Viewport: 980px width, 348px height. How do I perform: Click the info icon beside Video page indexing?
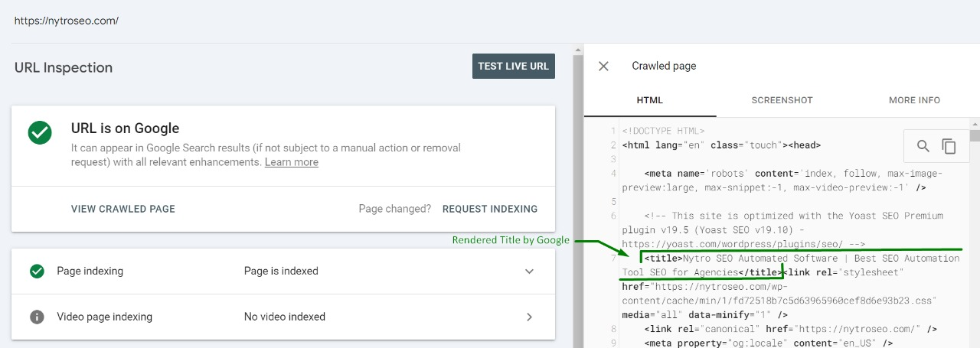click(37, 317)
